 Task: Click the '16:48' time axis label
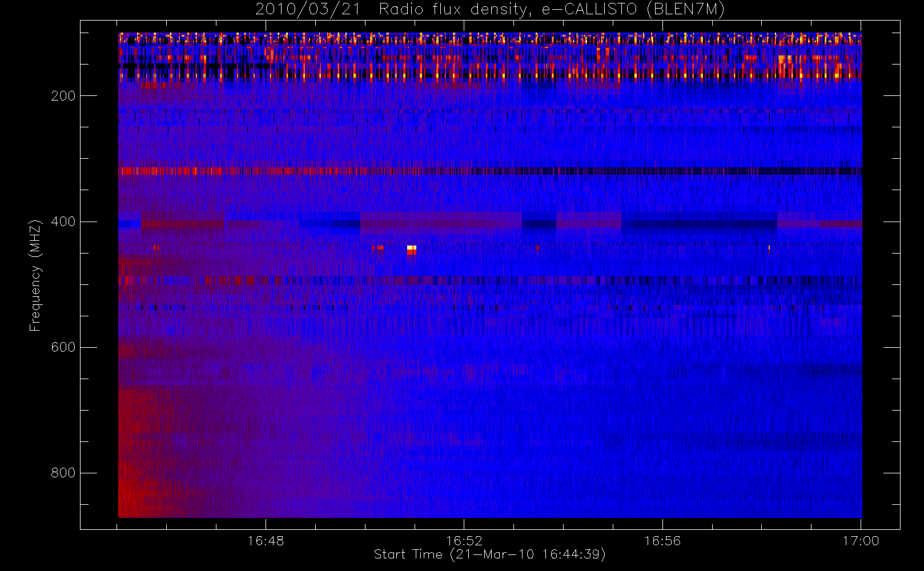pyautogui.click(x=266, y=541)
